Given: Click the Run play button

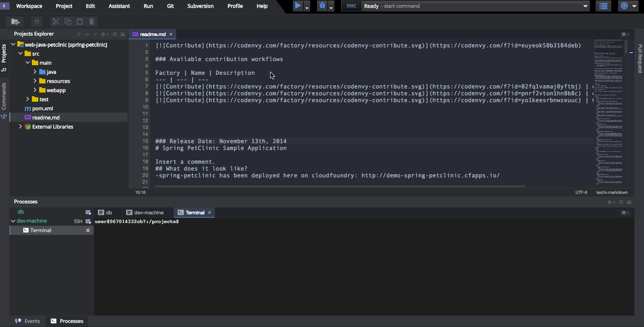Looking at the screenshot, I should pyautogui.click(x=298, y=6).
